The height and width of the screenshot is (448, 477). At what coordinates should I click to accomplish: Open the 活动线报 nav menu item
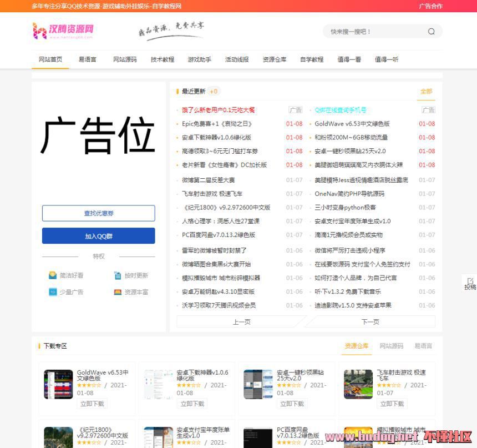[x=237, y=59]
